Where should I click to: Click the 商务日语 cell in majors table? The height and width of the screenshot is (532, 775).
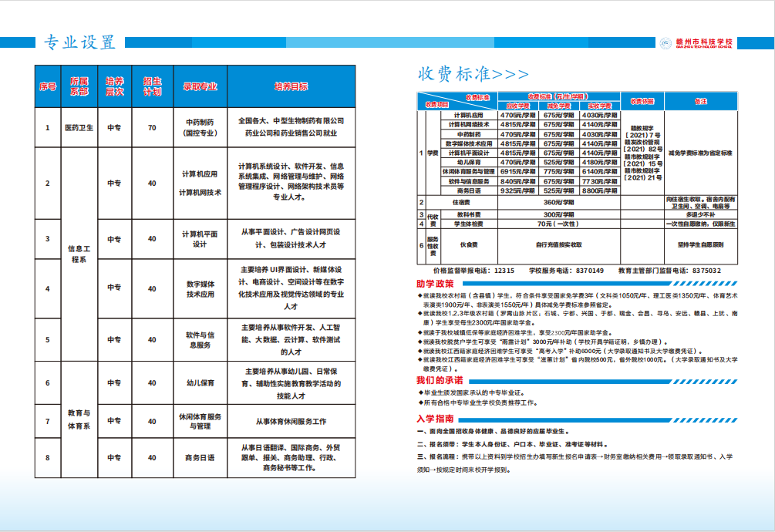tap(200, 458)
